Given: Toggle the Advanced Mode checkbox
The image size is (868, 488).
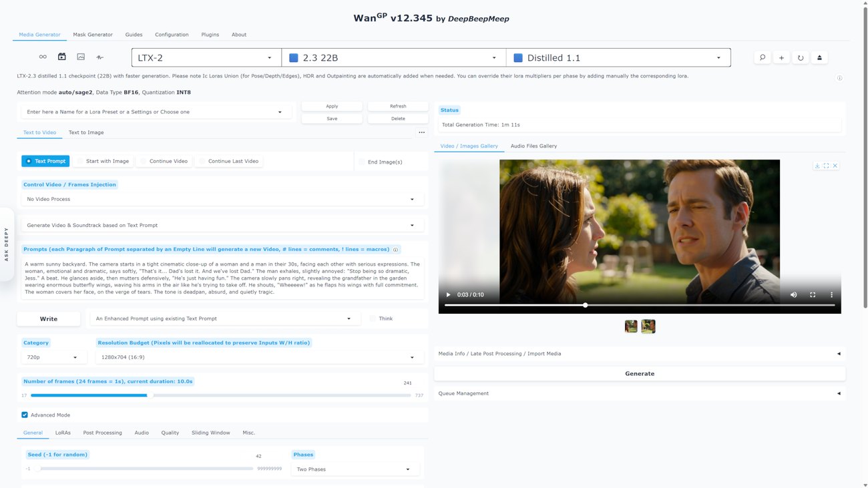Looking at the screenshot, I should tap(25, 415).
